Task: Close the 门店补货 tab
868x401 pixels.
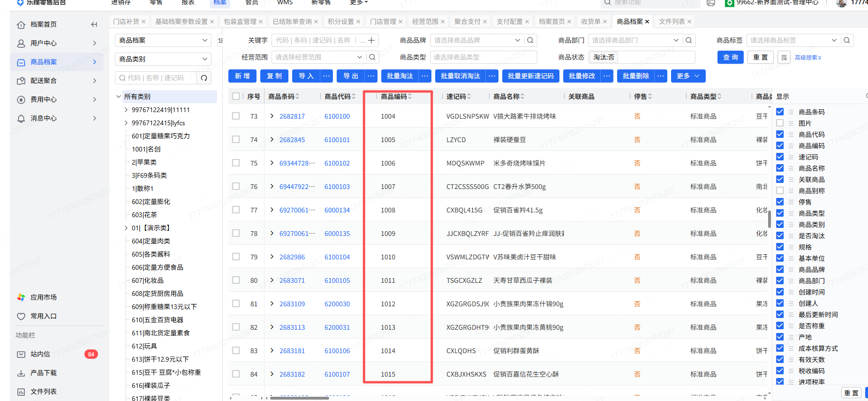Action: pyautogui.click(x=143, y=22)
